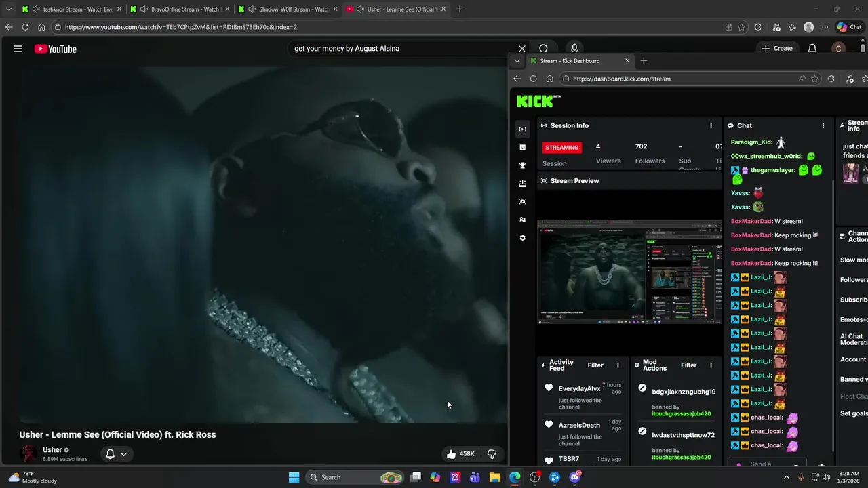Viewport: 868px width, 488px height.
Task: Open Copilot Chat in the Edge toolbar
Action: 849,27
